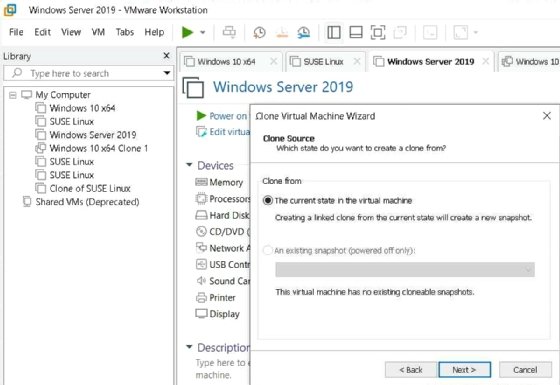Click the stretch guest toolbar icon

[x=460, y=32]
